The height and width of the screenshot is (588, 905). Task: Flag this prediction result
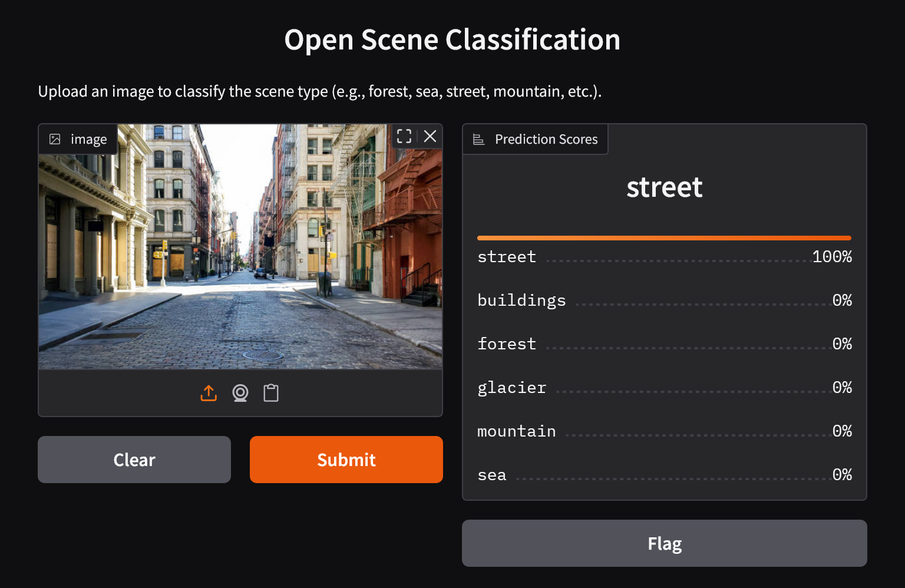coord(664,543)
